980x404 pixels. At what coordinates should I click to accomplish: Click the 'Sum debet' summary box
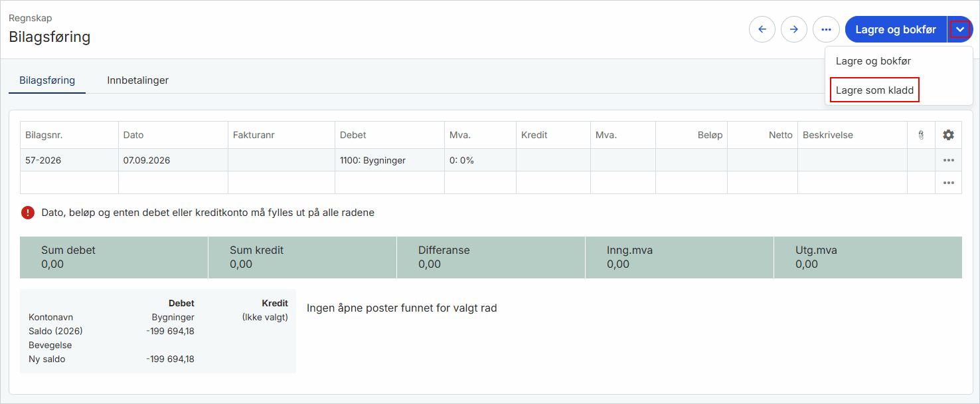[114, 257]
